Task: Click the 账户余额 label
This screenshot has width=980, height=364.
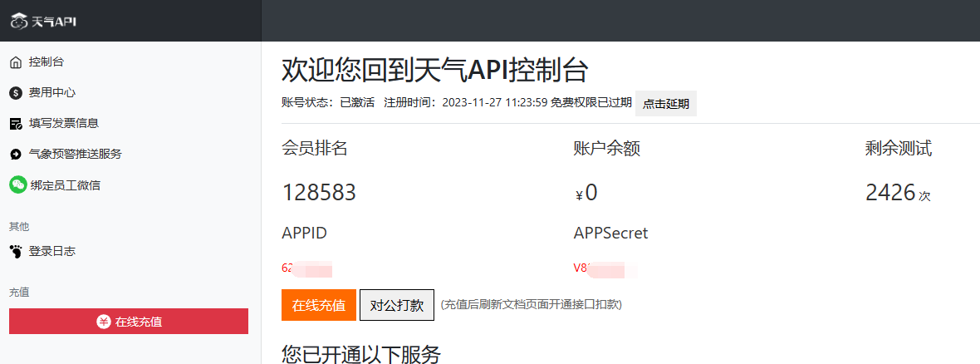Action: tap(606, 148)
